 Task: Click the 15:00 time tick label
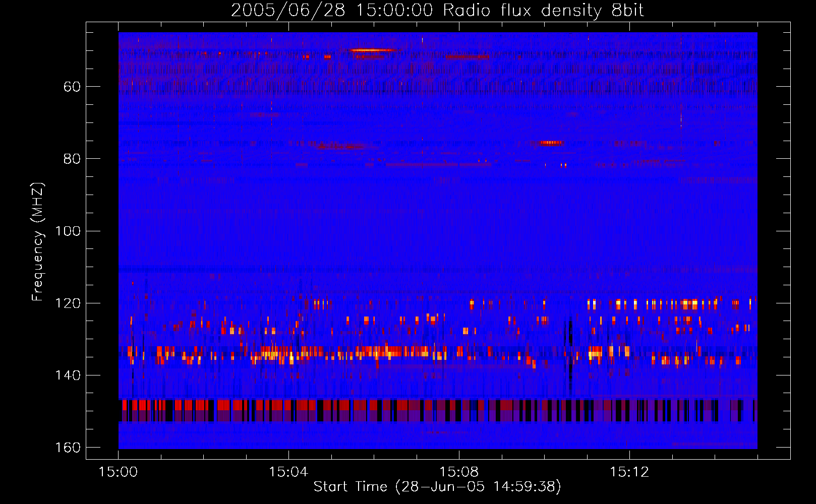118,472
